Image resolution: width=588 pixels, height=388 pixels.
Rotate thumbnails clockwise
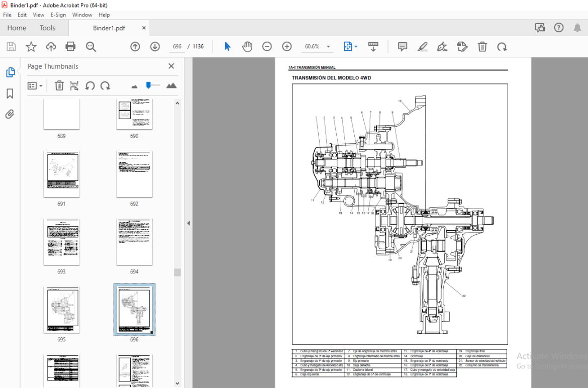point(106,85)
